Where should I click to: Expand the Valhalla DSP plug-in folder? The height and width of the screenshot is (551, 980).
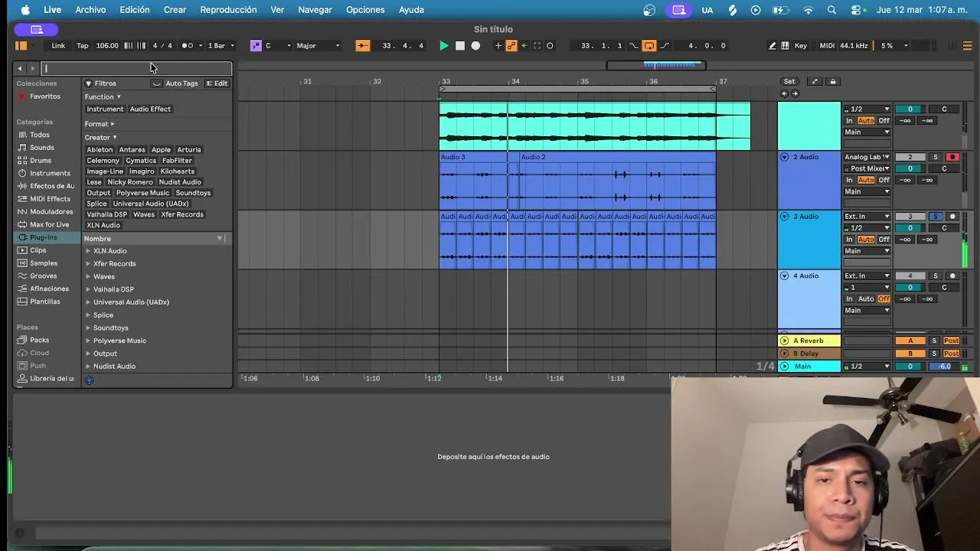(x=88, y=289)
